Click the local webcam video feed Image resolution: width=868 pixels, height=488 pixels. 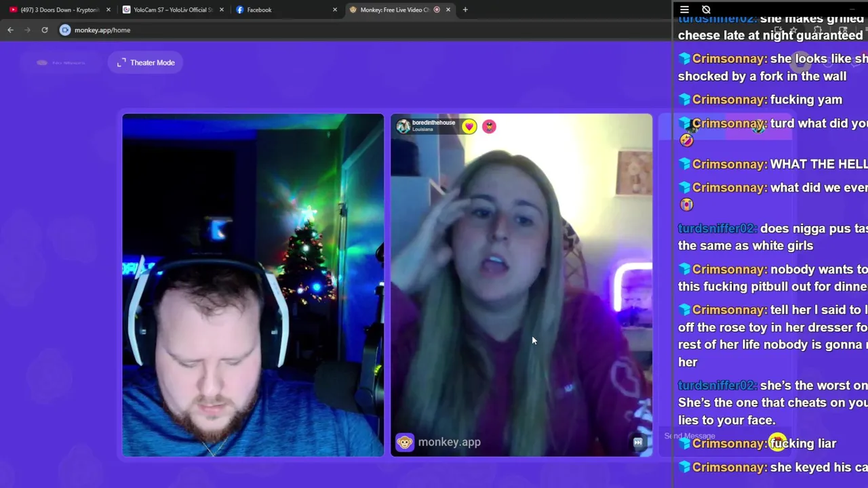coord(253,285)
